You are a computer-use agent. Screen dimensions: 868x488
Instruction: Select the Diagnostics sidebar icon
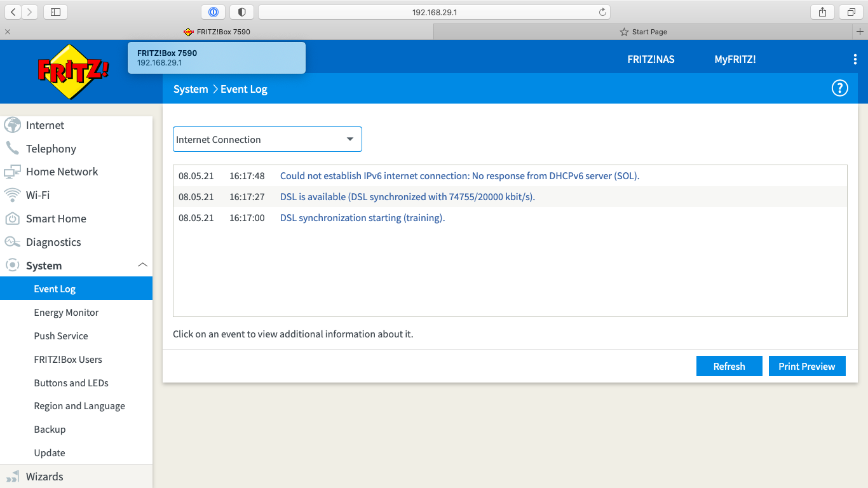pos(13,242)
